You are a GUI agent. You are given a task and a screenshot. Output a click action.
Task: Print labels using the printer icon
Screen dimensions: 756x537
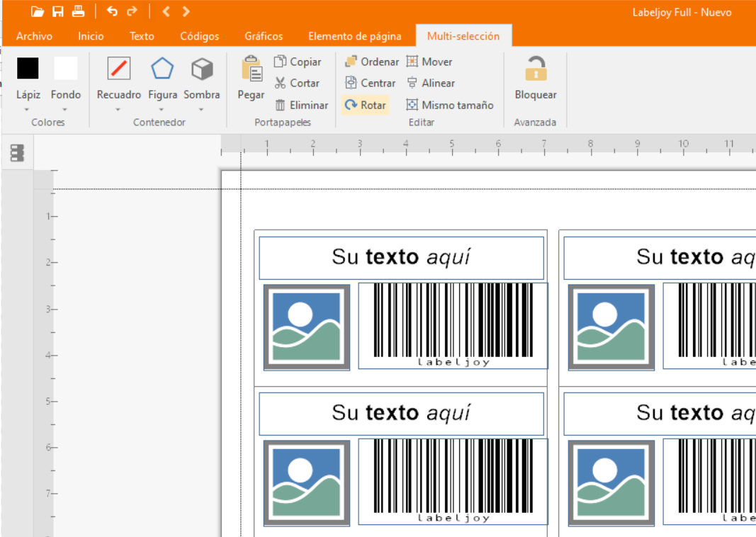coord(78,11)
